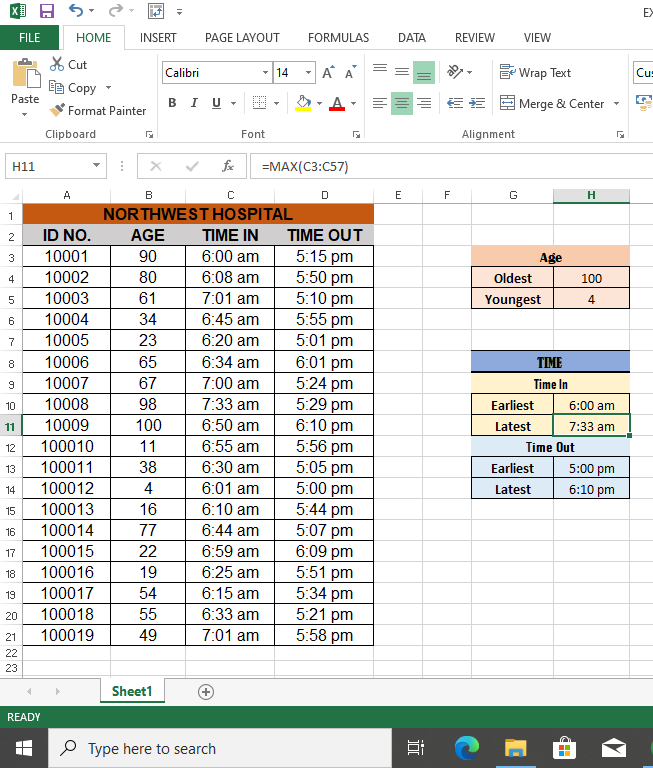Switch to the PAGE LAYOUT tab
The width and height of the screenshot is (653, 768).
click(x=242, y=38)
